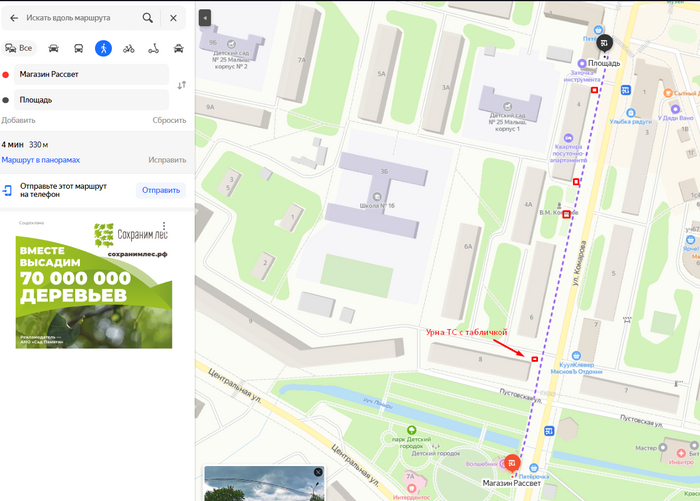Click the 'Заточка инструмента' marker
Image resolution: width=700 pixels, height=501 pixels.
coord(582,63)
